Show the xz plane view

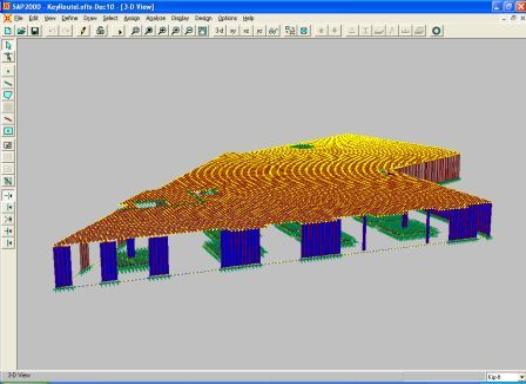click(x=246, y=31)
